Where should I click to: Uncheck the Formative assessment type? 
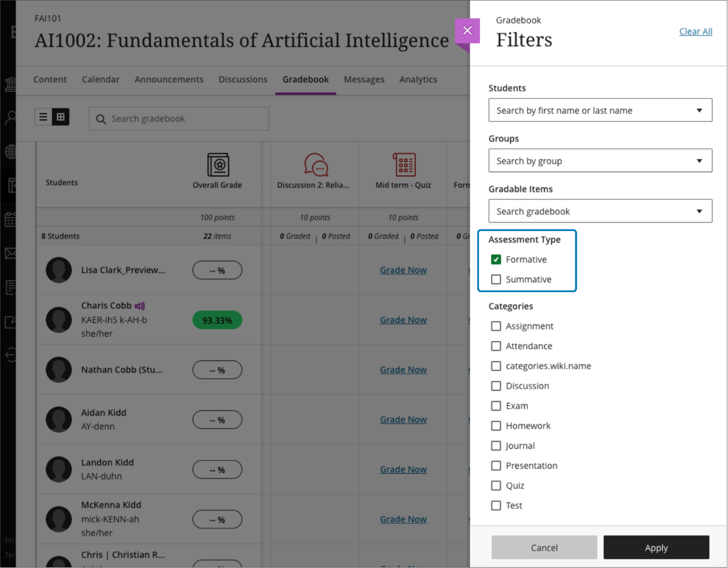496,259
